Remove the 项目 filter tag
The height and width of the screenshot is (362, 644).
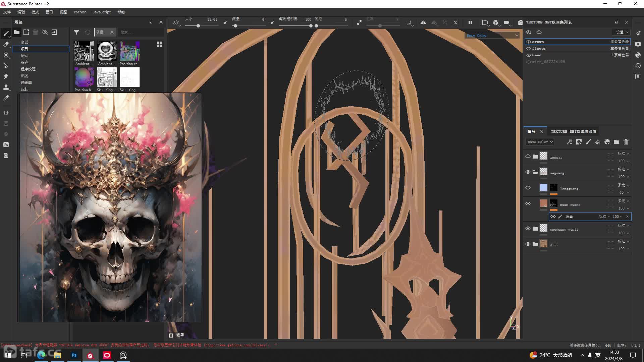[112, 32]
